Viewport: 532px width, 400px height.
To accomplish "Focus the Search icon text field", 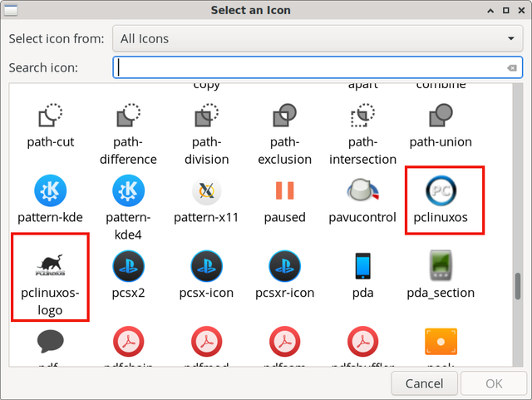I will click(x=318, y=67).
